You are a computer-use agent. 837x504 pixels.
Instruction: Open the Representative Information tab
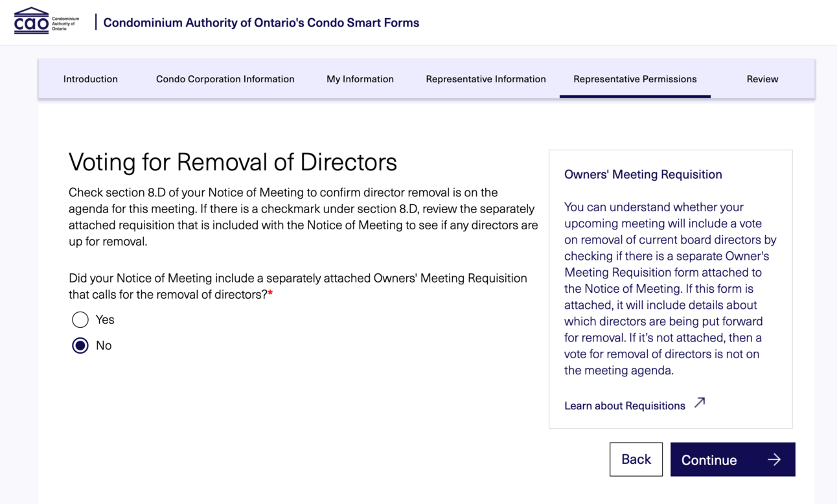click(x=486, y=79)
